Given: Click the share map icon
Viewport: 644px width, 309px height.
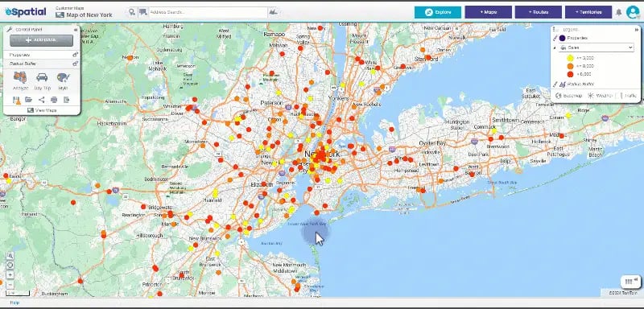Looking at the screenshot, I should pos(42,100).
